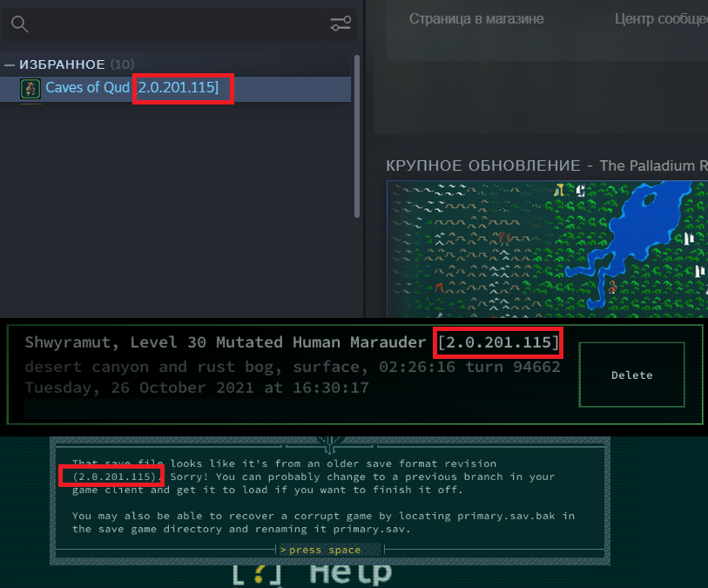Click the library list scrollbar
Image resolution: width=708 pixels, height=588 pixels.
point(357,136)
